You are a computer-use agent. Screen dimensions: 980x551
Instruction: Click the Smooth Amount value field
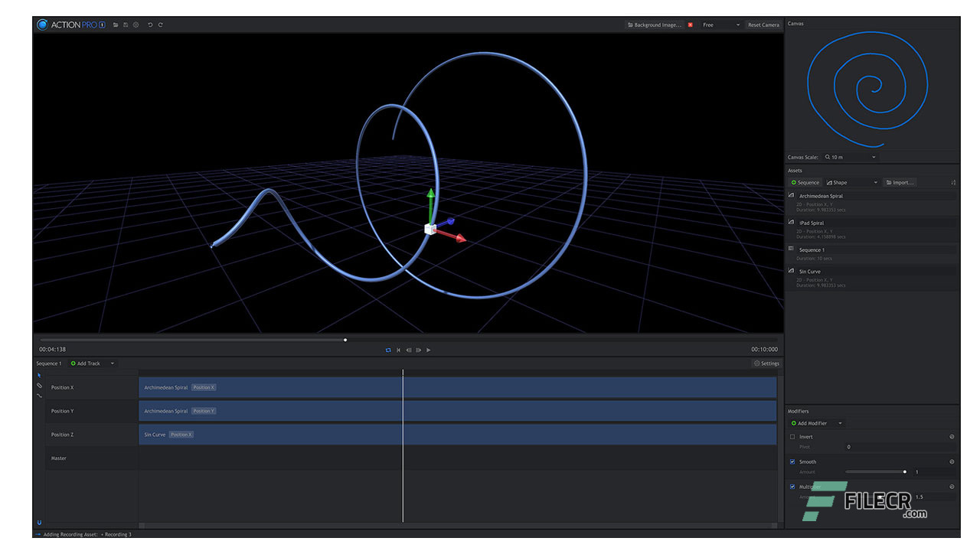(x=935, y=472)
